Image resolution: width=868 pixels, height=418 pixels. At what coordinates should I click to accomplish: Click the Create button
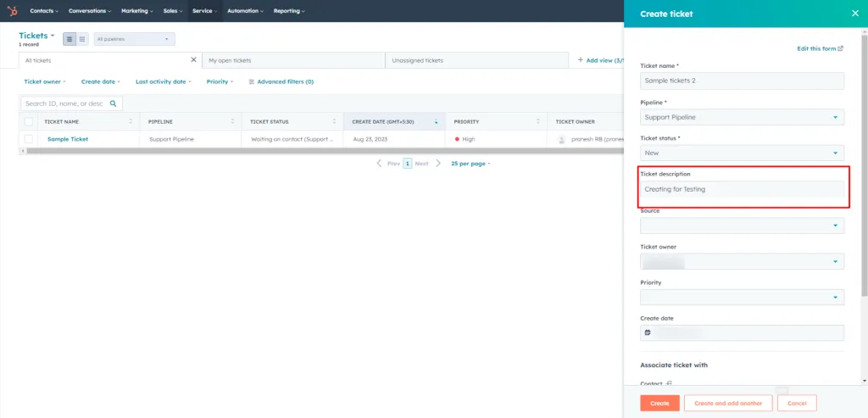659,403
